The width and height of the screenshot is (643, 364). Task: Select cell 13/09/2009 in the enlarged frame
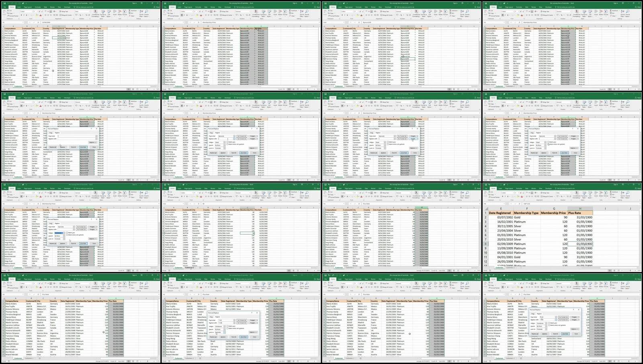coord(500,248)
